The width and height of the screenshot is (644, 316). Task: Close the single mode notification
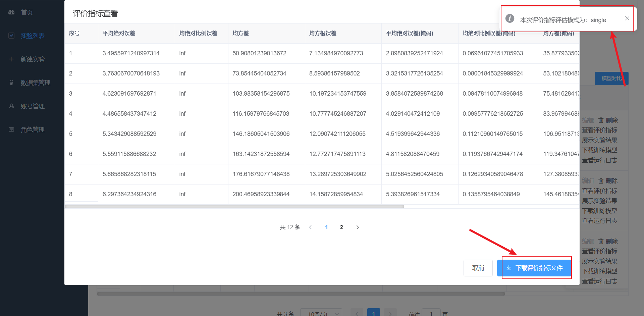point(627,18)
